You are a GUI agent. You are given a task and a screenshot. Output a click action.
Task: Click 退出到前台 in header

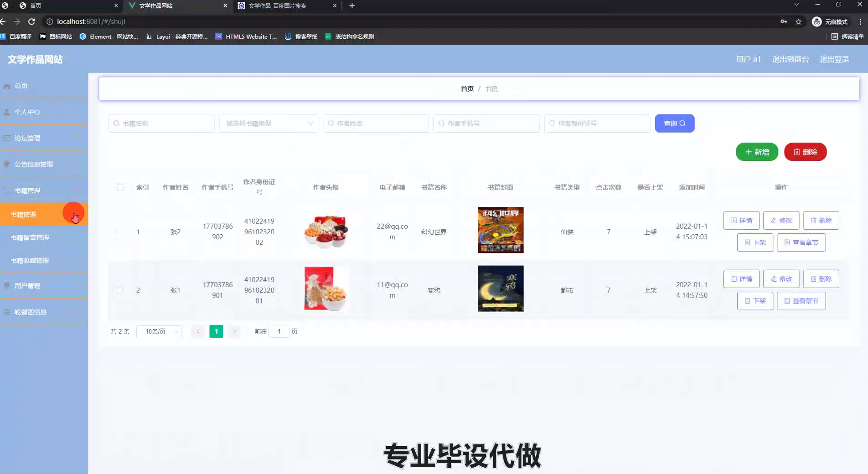coord(790,59)
